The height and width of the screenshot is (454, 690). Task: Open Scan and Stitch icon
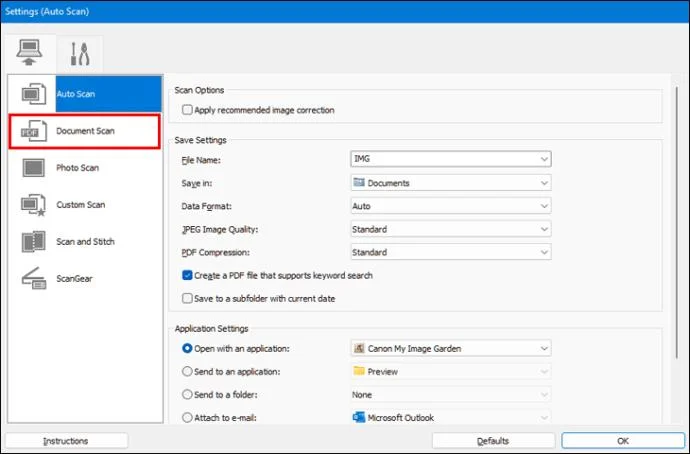click(x=33, y=242)
